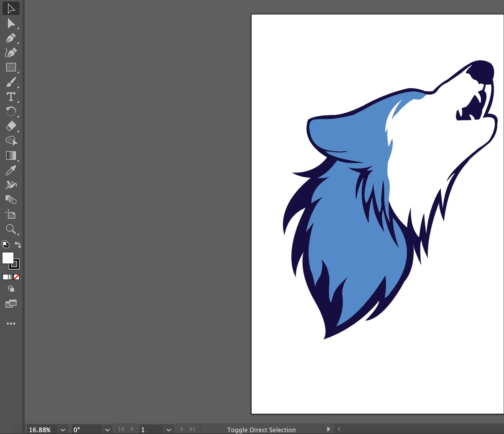
Task: Select the Type tool
Action: [x=11, y=97]
